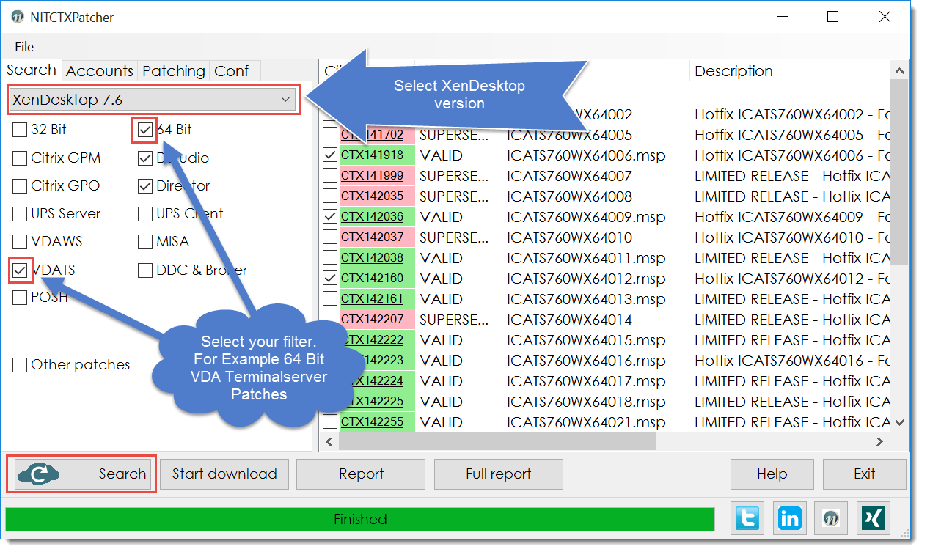Select the CTX142038 row checkbox
Viewport: 930px width, 560px height.
coord(330,258)
